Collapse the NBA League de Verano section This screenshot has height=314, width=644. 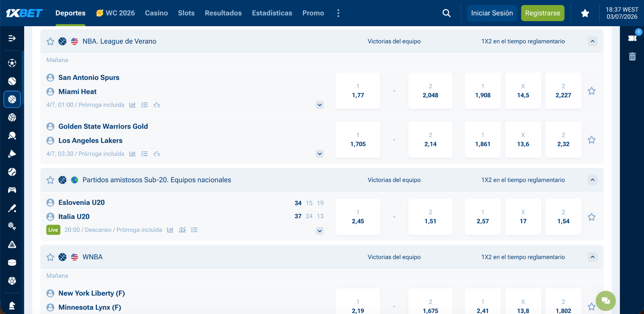point(593,41)
